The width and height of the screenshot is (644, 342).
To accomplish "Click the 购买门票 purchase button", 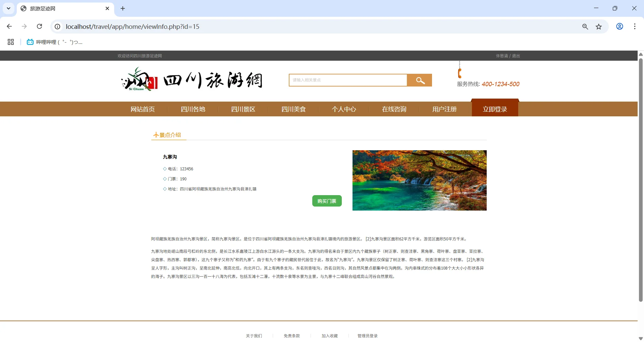I will (x=327, y=201).
